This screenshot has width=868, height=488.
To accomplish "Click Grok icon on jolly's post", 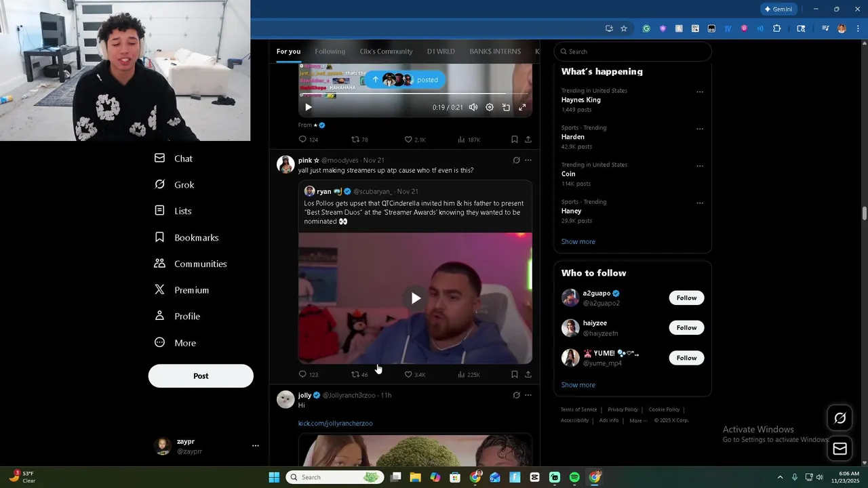I will point(516,395).
